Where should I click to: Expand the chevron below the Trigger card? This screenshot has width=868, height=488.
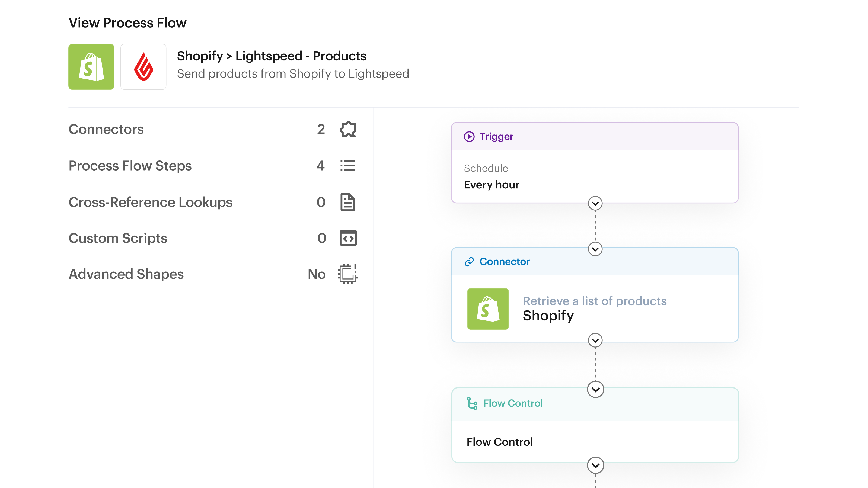(x=595, y=203)
